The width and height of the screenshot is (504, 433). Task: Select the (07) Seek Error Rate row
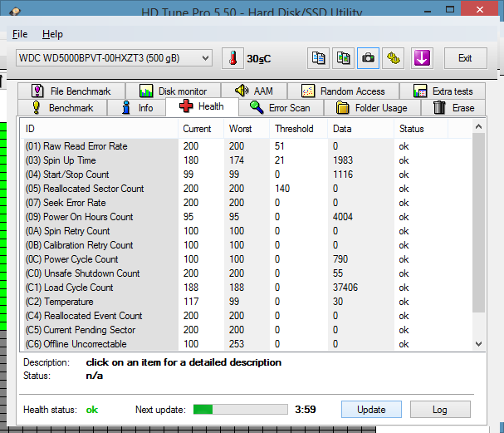pos(247,203)
